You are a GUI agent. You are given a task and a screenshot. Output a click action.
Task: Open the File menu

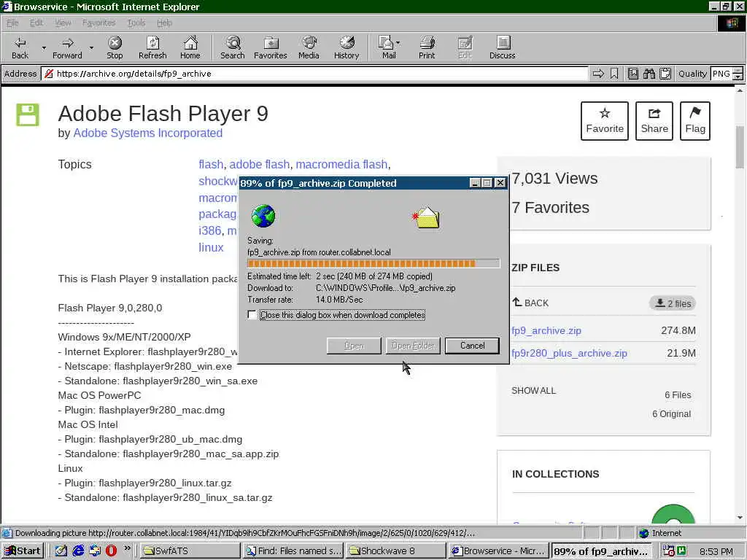[12, 23]
